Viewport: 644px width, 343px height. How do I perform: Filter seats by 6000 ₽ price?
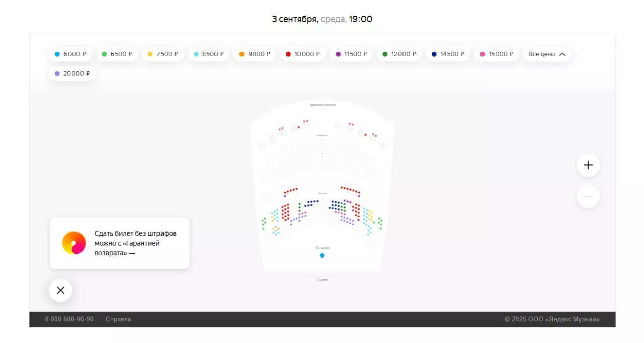coord(70,54)
